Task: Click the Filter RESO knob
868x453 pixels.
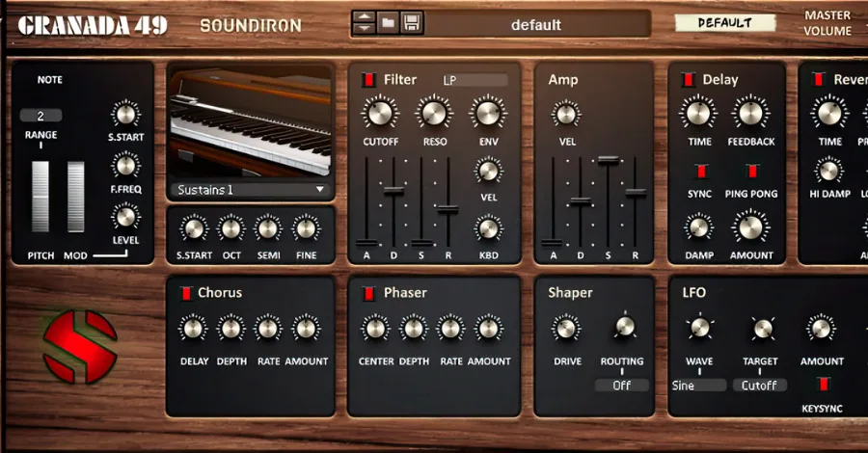Action: pos(435,113)
